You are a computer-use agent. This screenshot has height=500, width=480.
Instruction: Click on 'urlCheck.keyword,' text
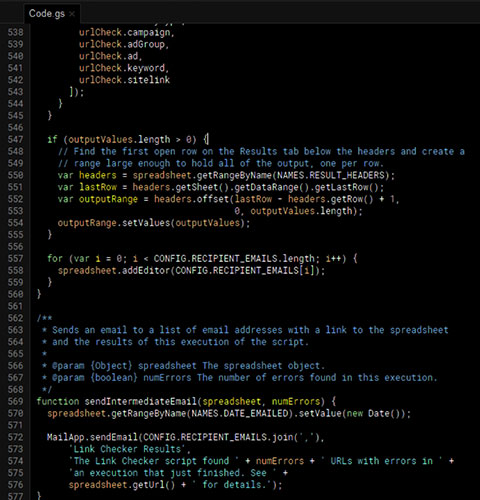(x=124, y=68)
